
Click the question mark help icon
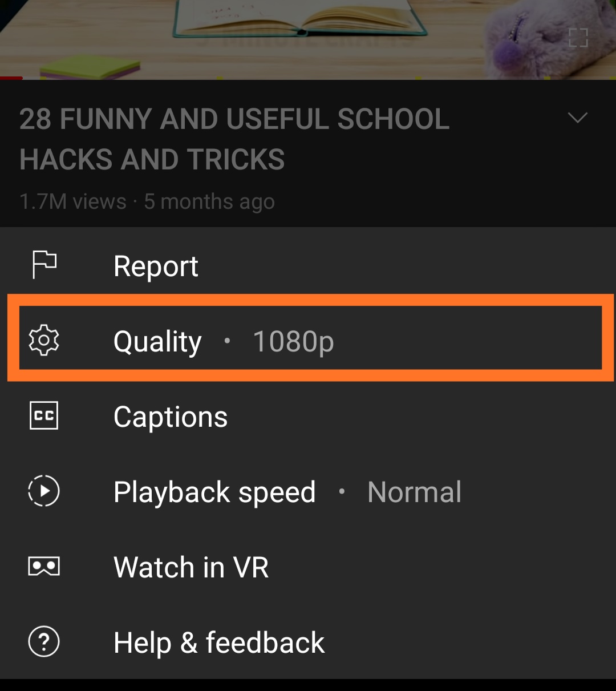(x=44, y=642)
